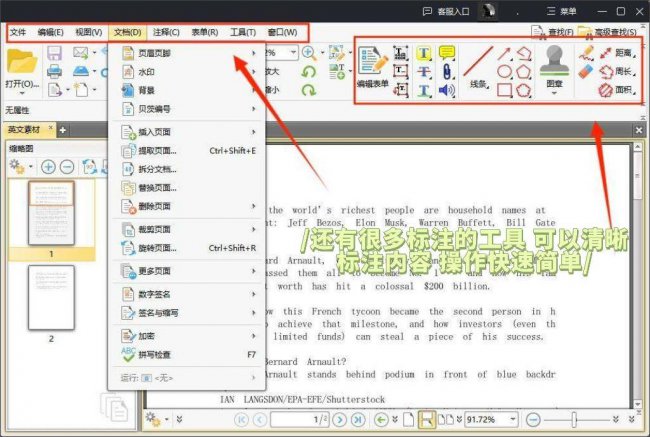Expand the 裁剪页面 crop pages submenu

pyautogui.click(x=189, y=229)
